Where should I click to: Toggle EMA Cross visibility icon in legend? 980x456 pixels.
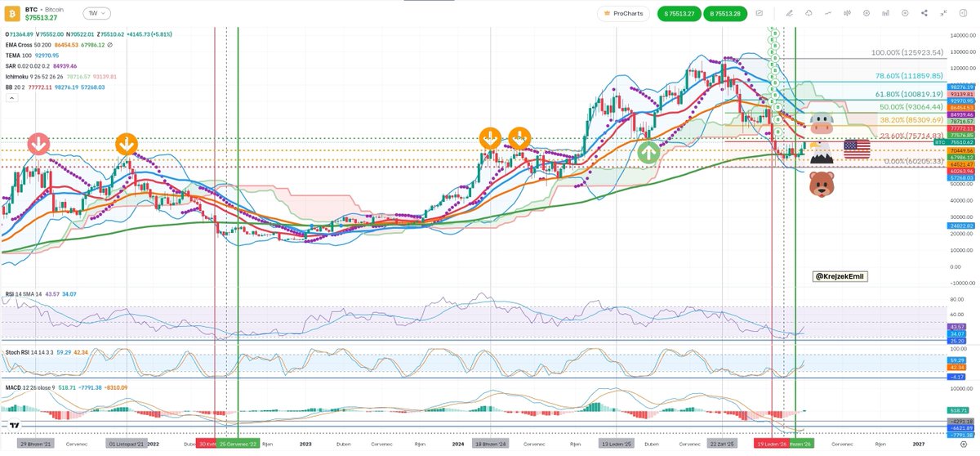coord(109,45)
